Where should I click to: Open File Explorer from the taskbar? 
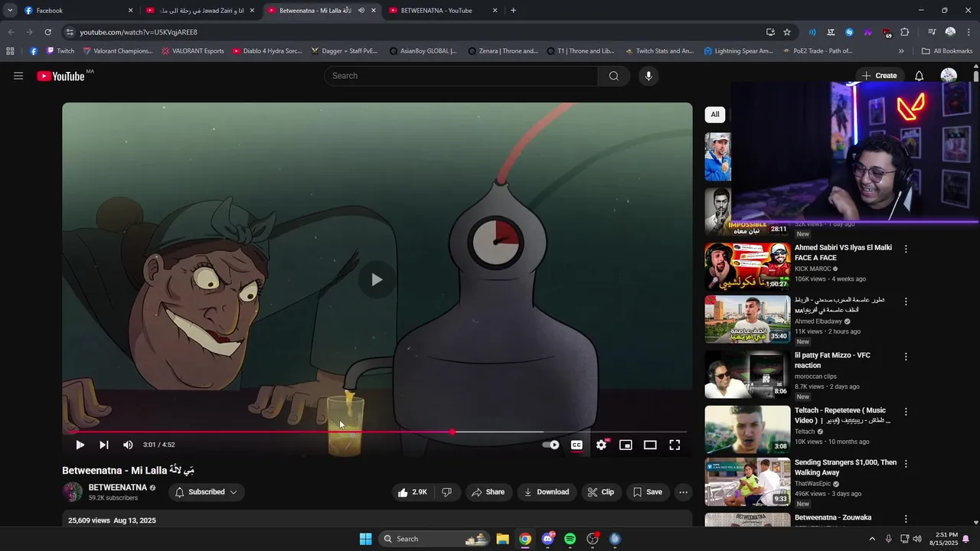(502, 539)
